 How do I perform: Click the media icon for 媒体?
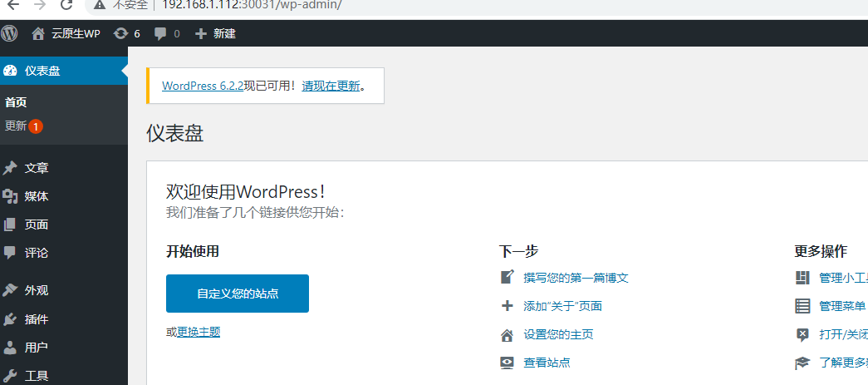[10, 196]
